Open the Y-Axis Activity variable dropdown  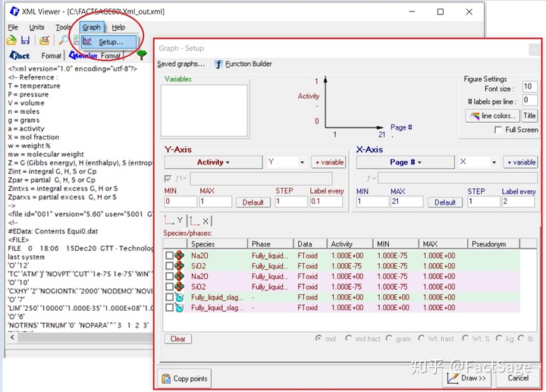pyautogui.click(x=213, y=162)
